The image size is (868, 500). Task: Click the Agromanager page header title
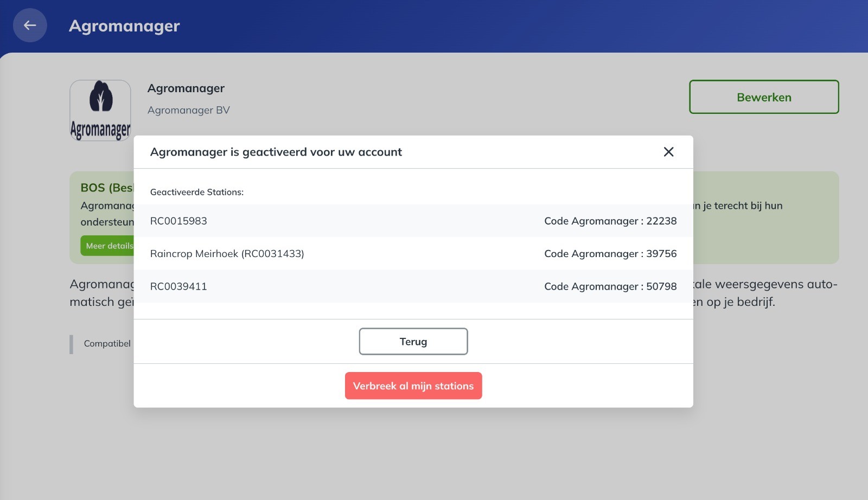click(x=124, y=25)
